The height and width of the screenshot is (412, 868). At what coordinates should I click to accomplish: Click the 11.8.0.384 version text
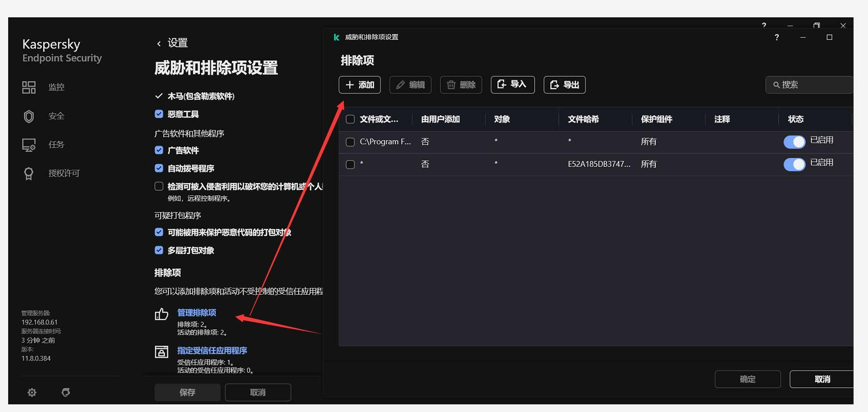(x=36, y=358)
